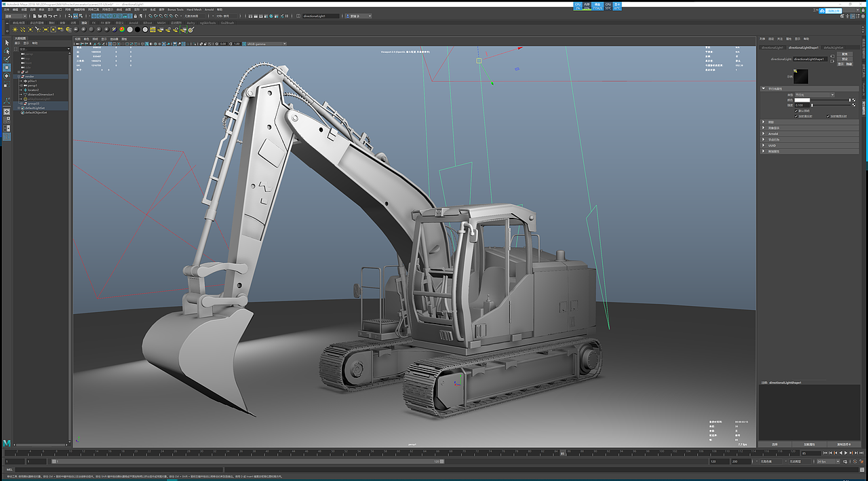Image resolution: width=868 pixels, height=481 pixels.
Task: Open the Bonus Tools menu
Action: click(175, 9)
